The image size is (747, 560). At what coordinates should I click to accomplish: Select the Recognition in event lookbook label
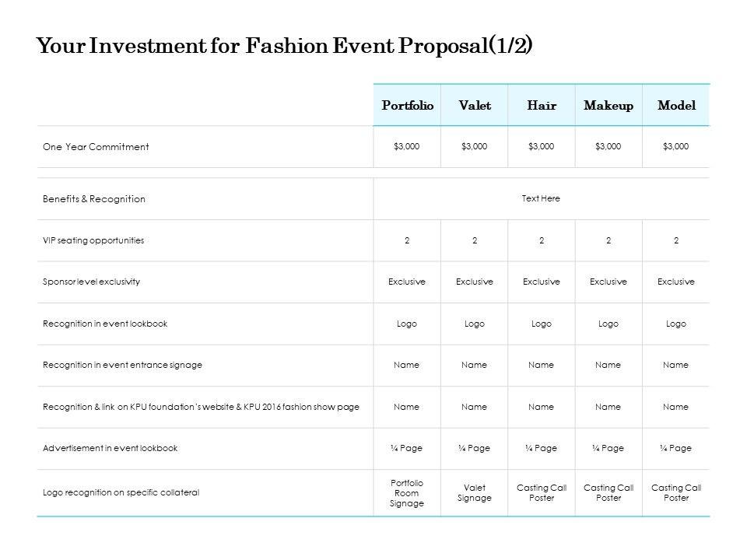coord(105,324)
